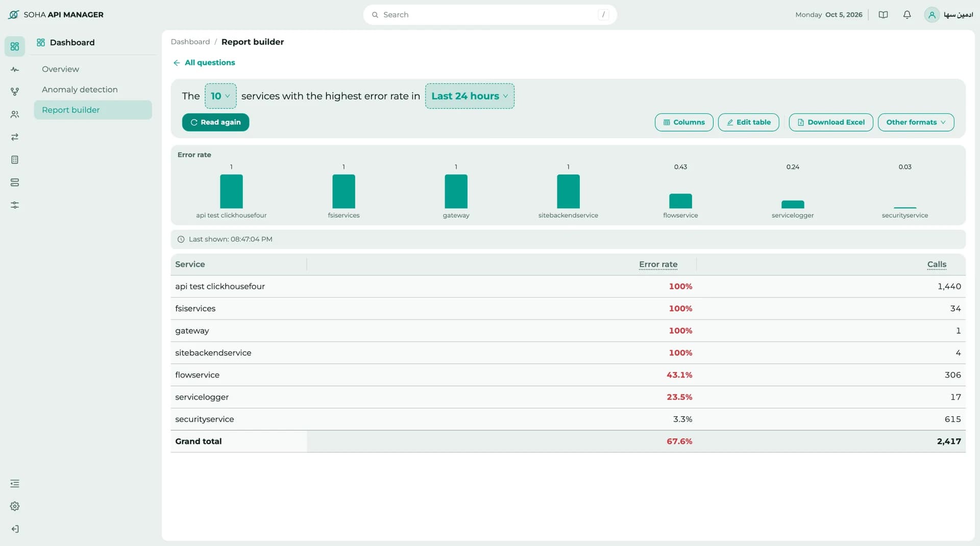Select Overview in the Dashboard menu
This screenshot has width=980, height=546.
[60, 69]
